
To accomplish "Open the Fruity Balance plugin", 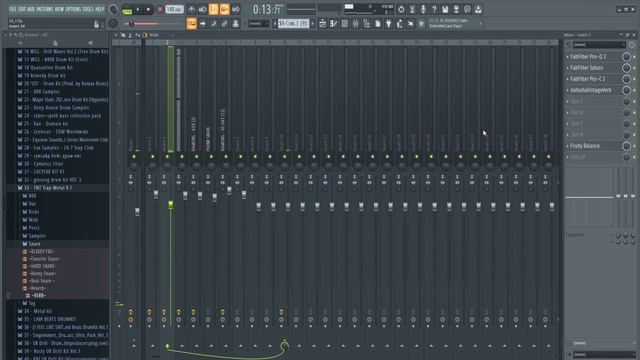I will tap(585, 146).
